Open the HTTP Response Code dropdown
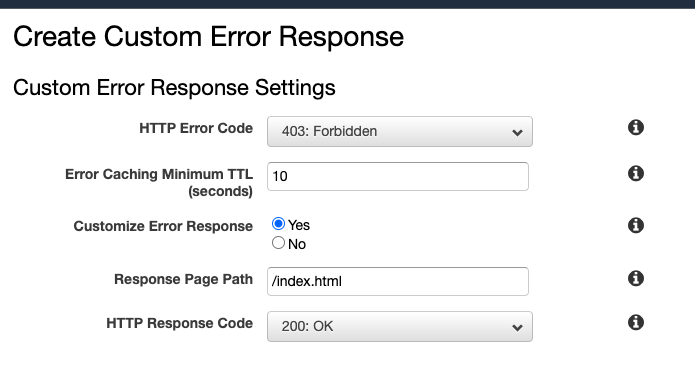The width and height of the screenshot is (695, 373). tap(400, 326)
